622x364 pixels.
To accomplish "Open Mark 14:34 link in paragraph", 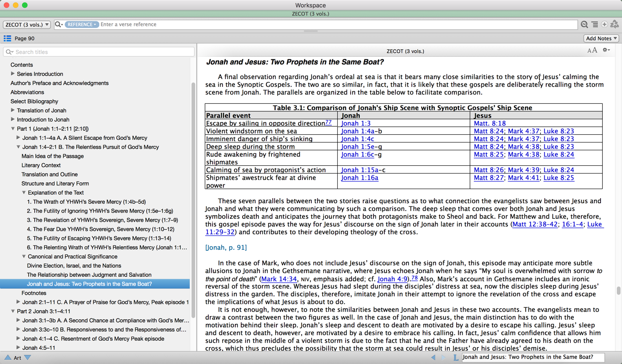I will pos(279,279).
